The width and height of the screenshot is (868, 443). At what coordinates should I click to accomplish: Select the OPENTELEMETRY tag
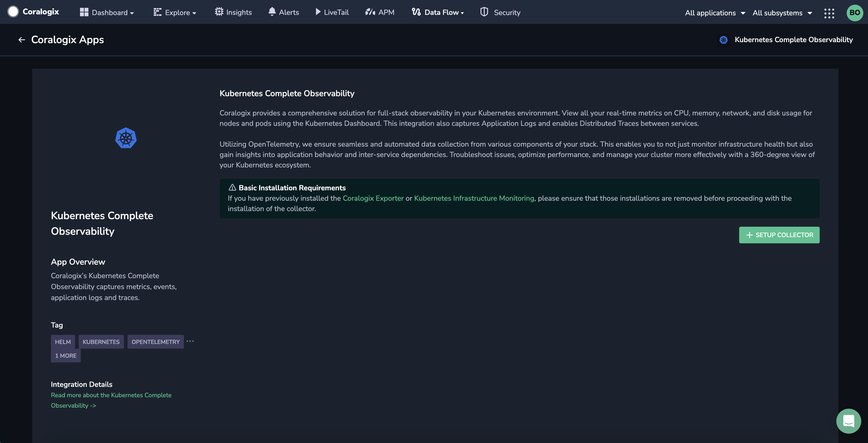point(156,342)
